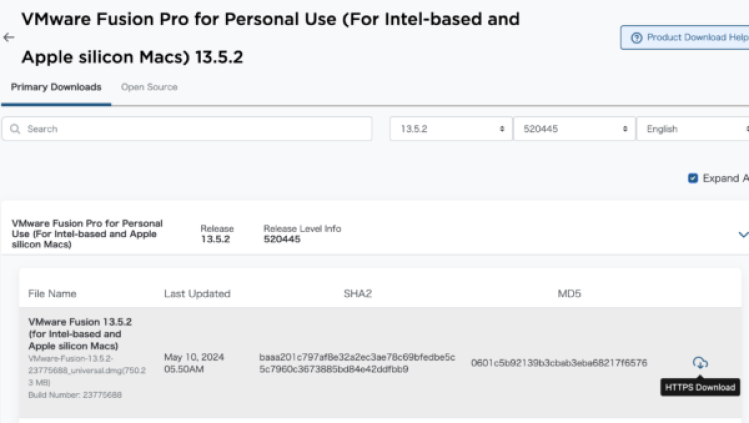Click the HTTPS Download tooltip label

[700, 387]
